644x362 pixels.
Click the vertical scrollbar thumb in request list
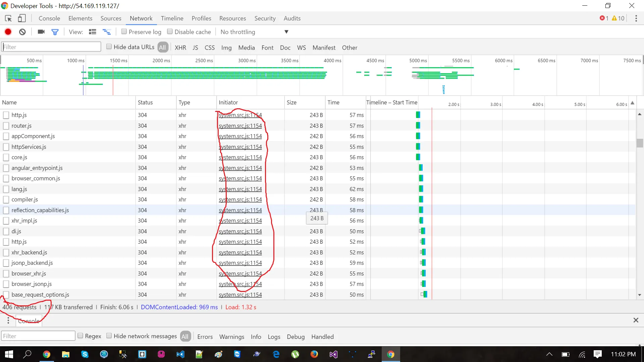[640, 143]
